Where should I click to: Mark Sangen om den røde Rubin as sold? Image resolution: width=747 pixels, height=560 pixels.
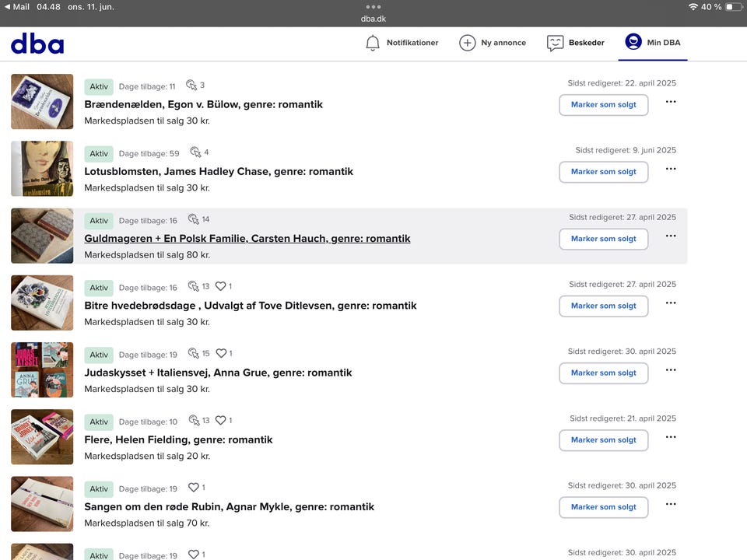pyautogui.click(x=604, y=508)
